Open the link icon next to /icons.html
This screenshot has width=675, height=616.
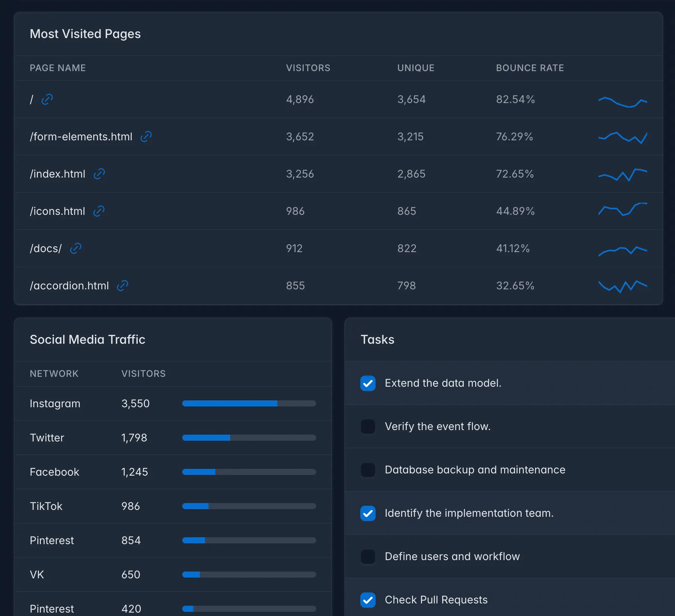point(99,211)
